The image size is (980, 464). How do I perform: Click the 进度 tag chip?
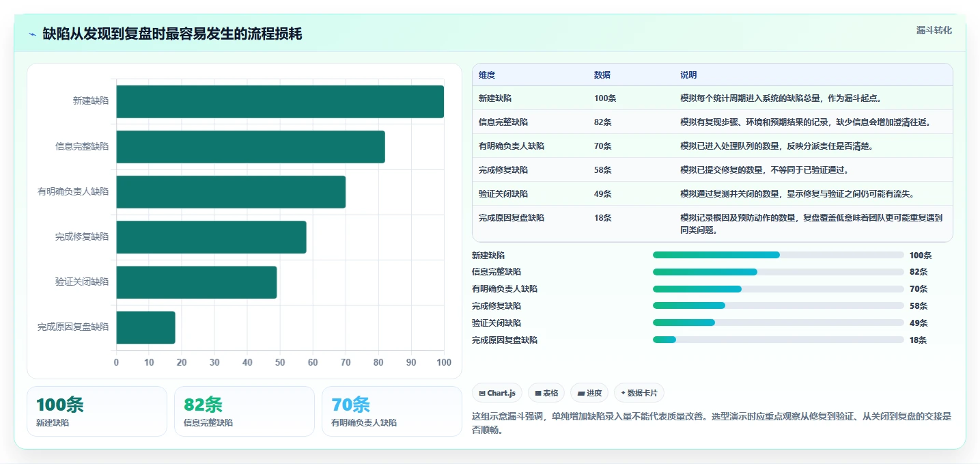589,393
